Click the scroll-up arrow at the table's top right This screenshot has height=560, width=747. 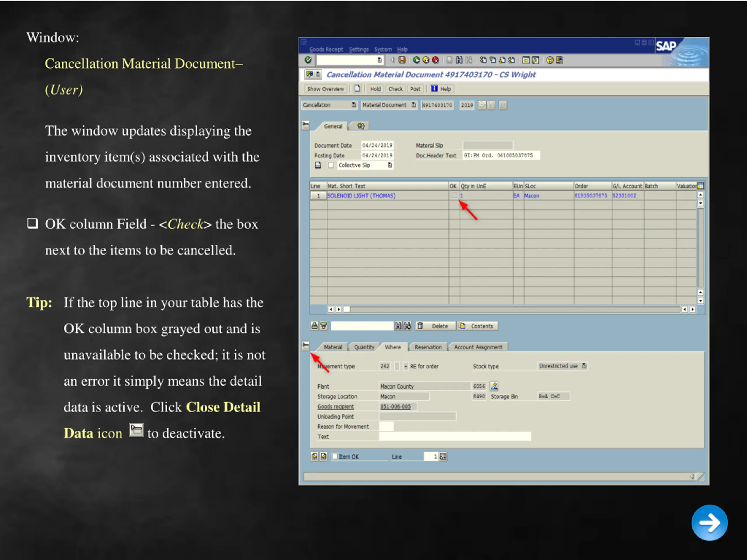pyautogui.click(x=700, y=195)
